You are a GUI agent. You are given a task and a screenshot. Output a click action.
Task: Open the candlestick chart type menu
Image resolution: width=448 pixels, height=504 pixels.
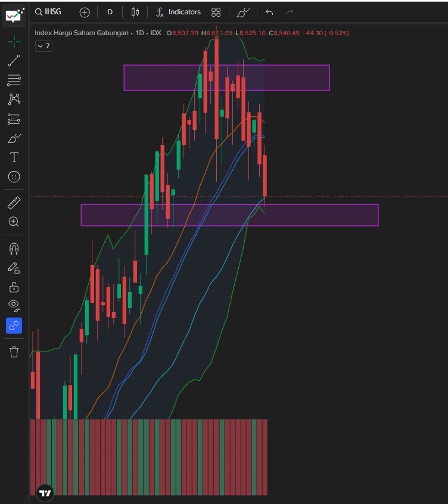click(x=135, y=13)
